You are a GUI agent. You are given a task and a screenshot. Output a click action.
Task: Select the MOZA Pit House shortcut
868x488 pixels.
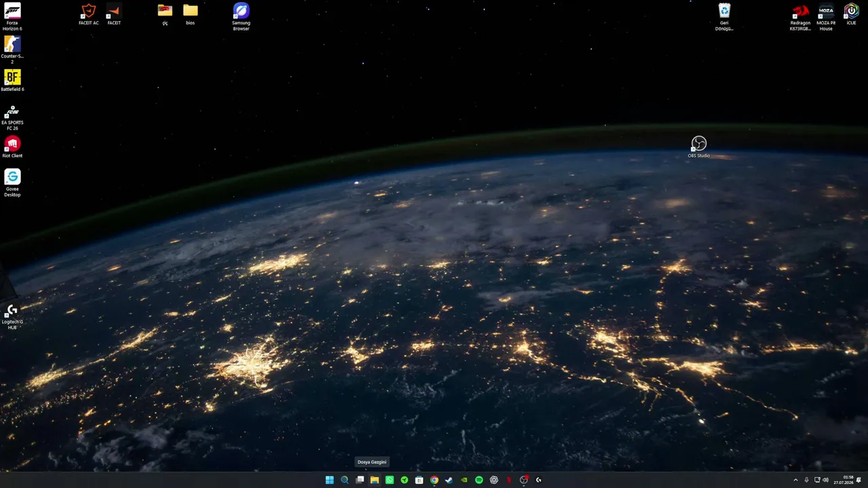826,17
